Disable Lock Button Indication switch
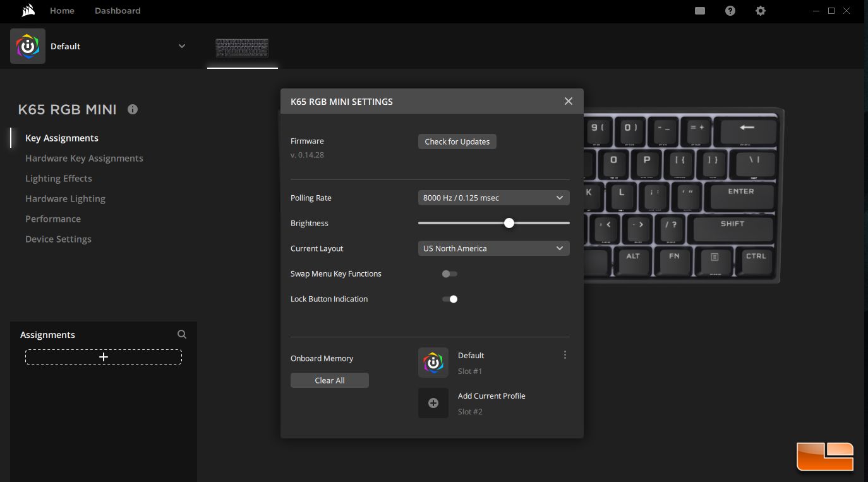Viewport: 868px width, 482px height. [450, 299]
